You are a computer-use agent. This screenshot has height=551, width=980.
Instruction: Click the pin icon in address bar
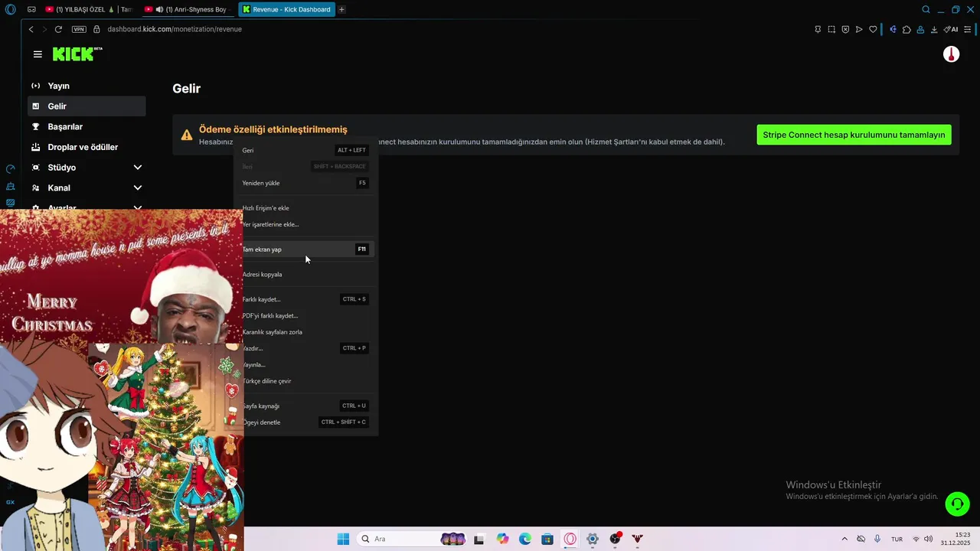pyautogui.click(x=818, y=29)
